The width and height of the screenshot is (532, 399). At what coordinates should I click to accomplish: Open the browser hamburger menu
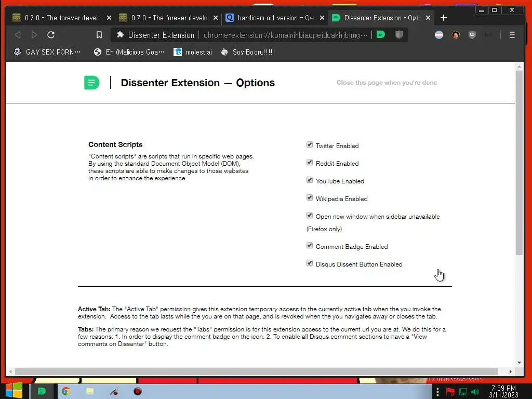coord(512,35)
